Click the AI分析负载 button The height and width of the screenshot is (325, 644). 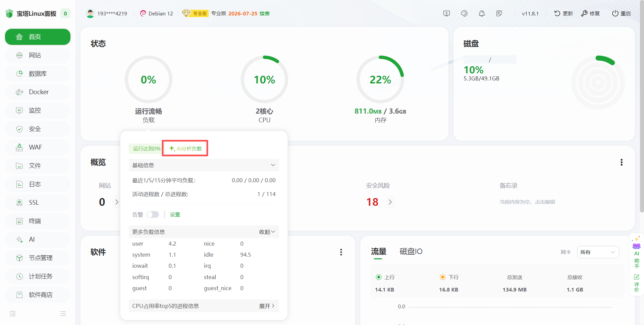coord(185,148)
